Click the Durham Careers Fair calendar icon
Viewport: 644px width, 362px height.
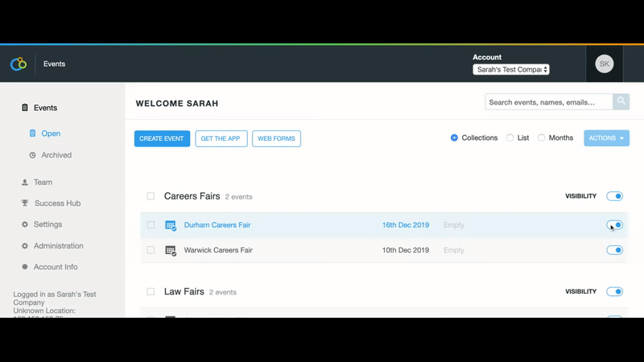[171, 225]
